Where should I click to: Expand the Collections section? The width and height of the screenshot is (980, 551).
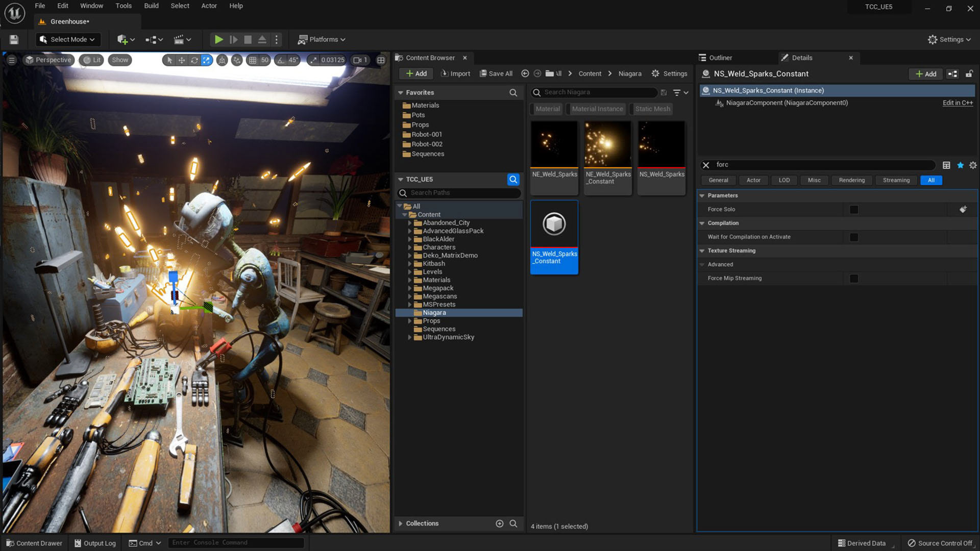coord(401,523)
